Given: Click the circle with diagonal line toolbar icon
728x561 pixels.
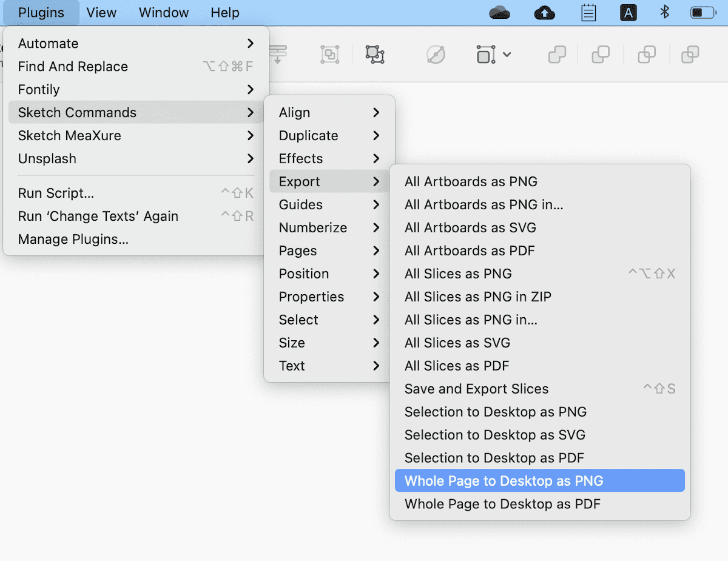Looking at the screenshot, I should tap(436, 55).
